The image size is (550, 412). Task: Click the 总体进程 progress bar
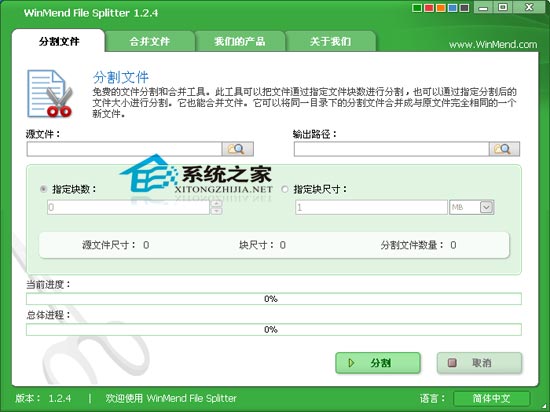274,330
